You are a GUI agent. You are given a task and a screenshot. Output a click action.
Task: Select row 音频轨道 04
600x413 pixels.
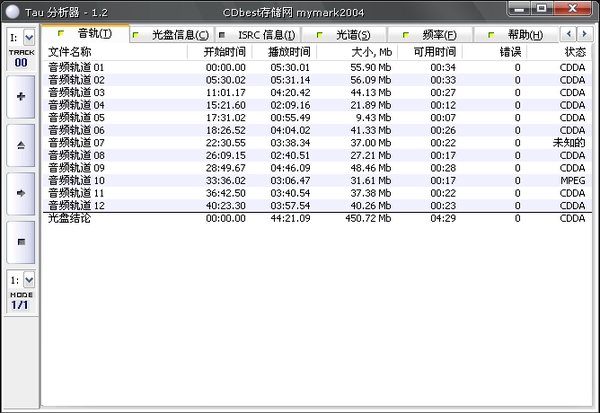point(317,105)
